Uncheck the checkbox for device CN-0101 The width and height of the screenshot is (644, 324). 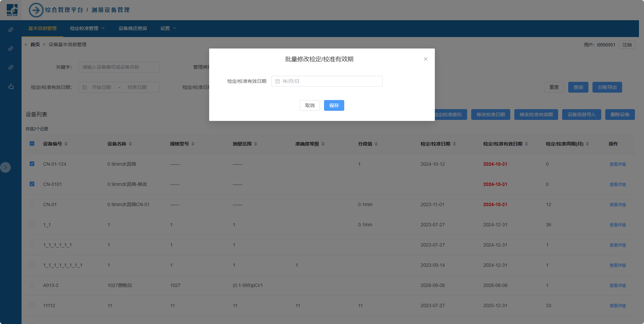point(32,184)
